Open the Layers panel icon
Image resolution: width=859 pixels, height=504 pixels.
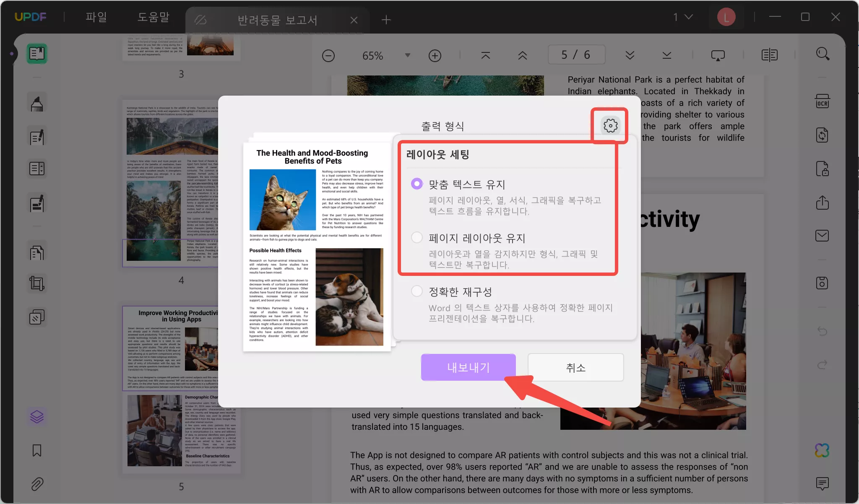point(37,417)
